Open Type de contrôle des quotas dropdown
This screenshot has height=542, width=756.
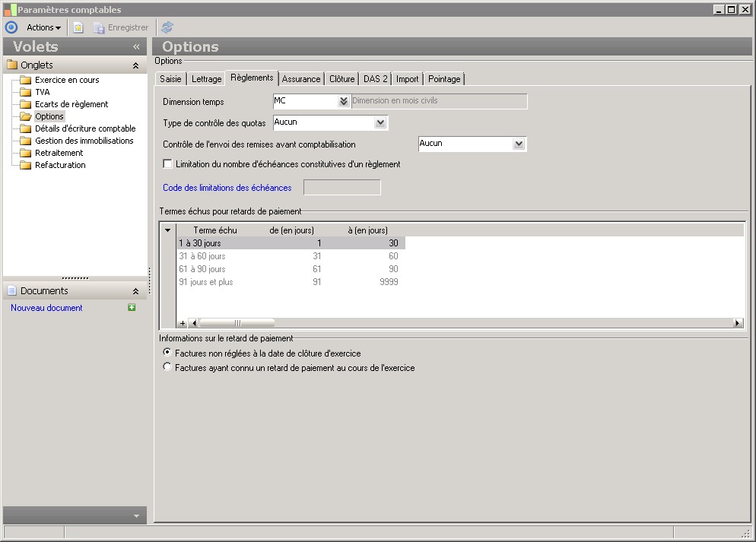[380, 122]
